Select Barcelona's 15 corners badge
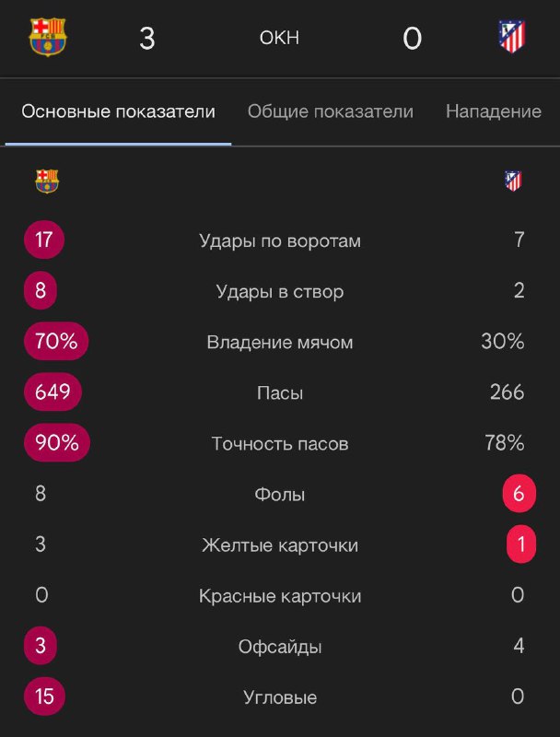The height and width of the screenshot is (737, 560). coord(44,696)
